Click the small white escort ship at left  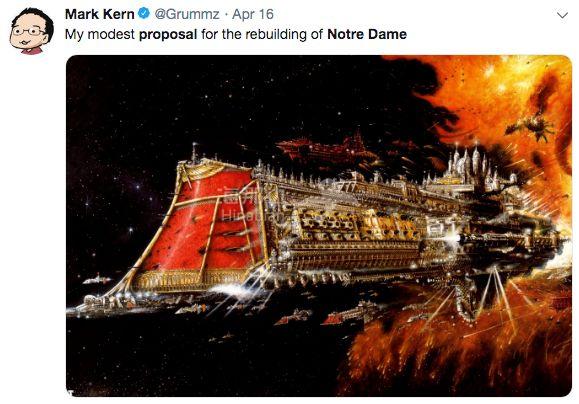(97, 279)
